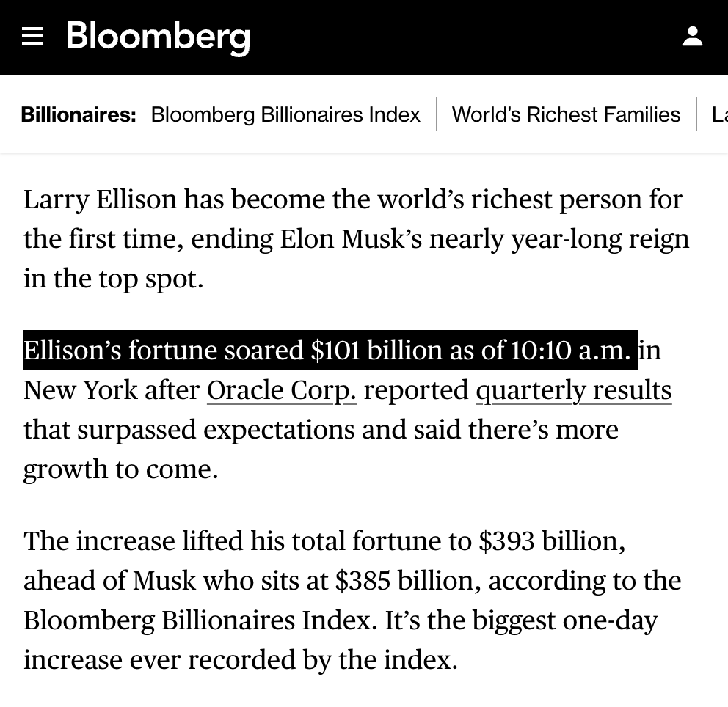The width and height of the screenshot is (728, 707).
Task: Open the World's Richest Families section
Action: coord(566,114)
